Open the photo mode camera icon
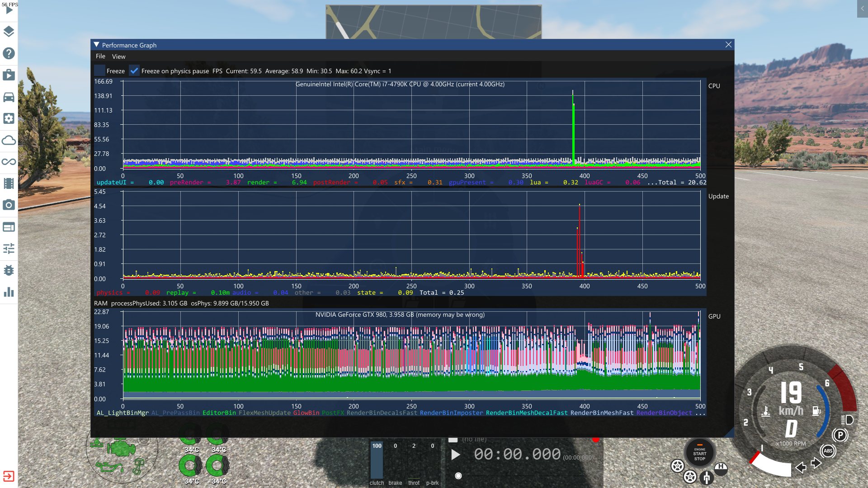The image size is (868, 488). pyautogui.click(x=9, y=205)
